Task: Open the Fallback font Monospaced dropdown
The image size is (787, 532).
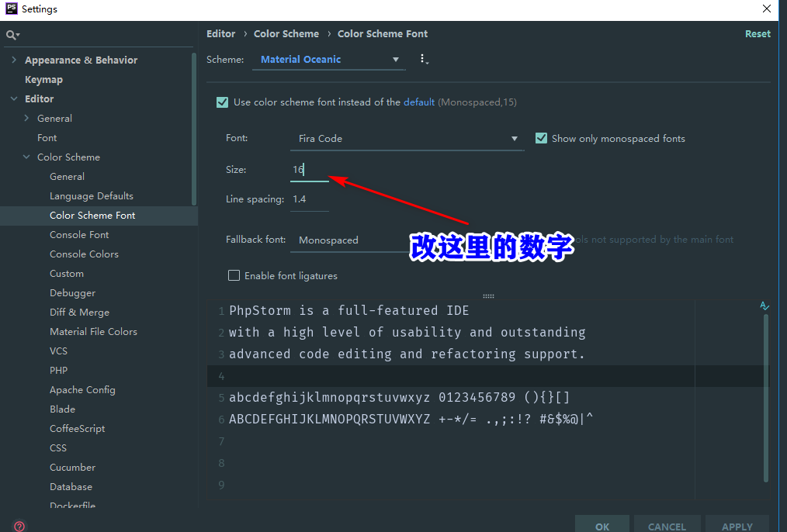Action: coord(352,240)
